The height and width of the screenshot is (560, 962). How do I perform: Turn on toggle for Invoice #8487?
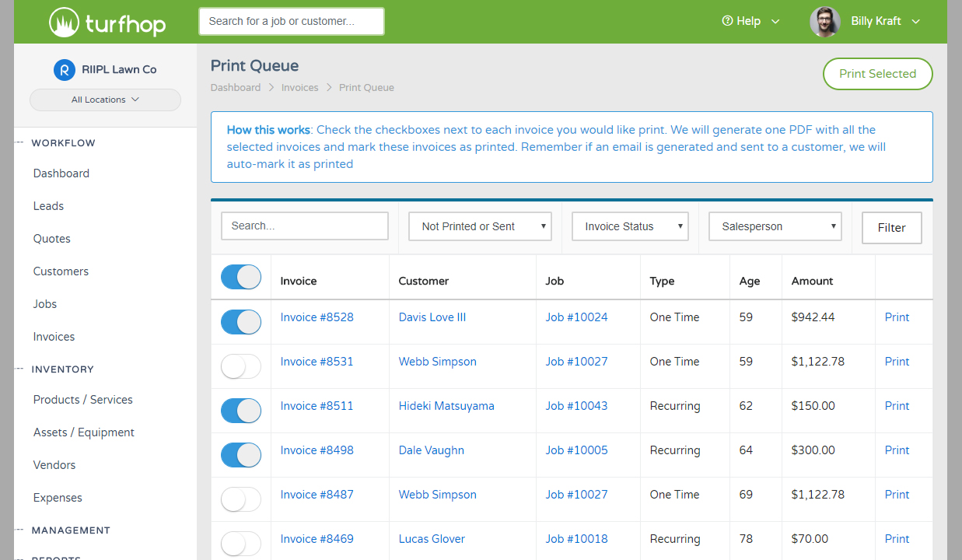tap(240, 499)
